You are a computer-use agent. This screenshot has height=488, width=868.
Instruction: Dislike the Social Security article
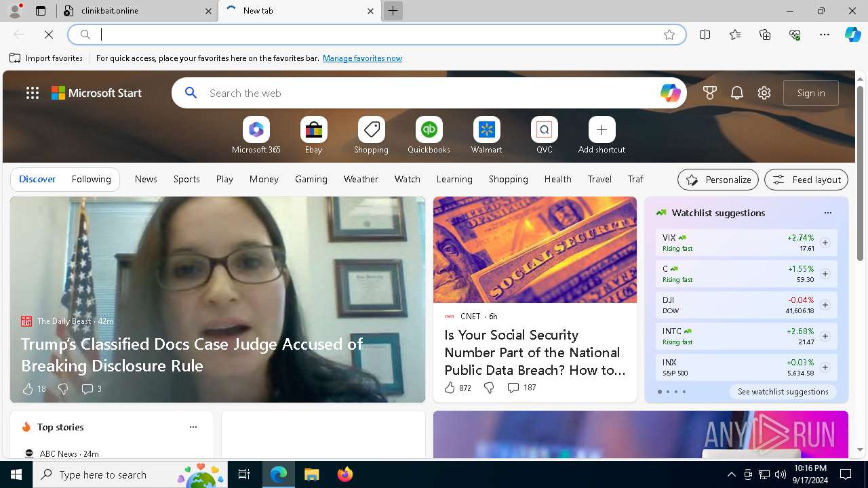click(489, 388)
